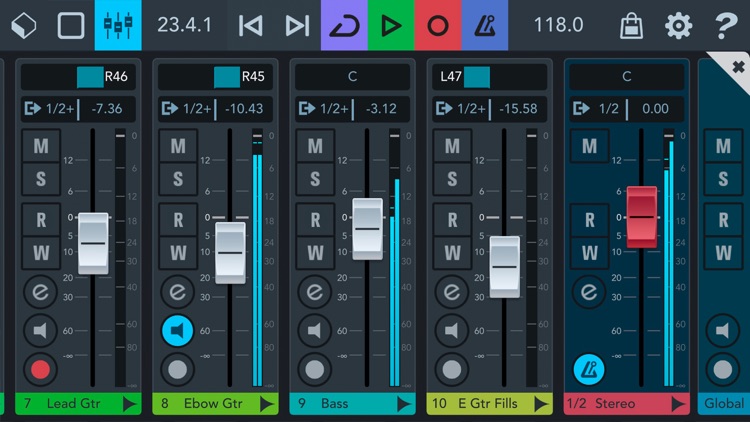
Task: Mute the Lead Gtr channel
Action: click(41, 145)
